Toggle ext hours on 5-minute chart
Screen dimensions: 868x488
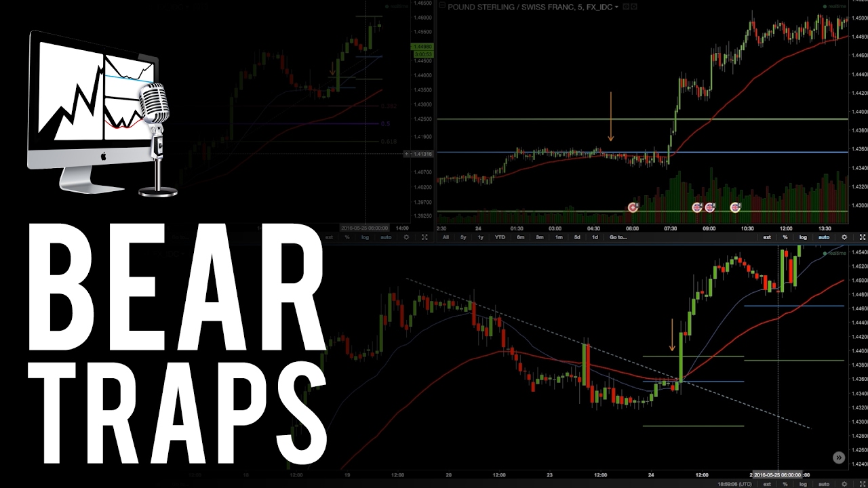(x=767, y=237)
